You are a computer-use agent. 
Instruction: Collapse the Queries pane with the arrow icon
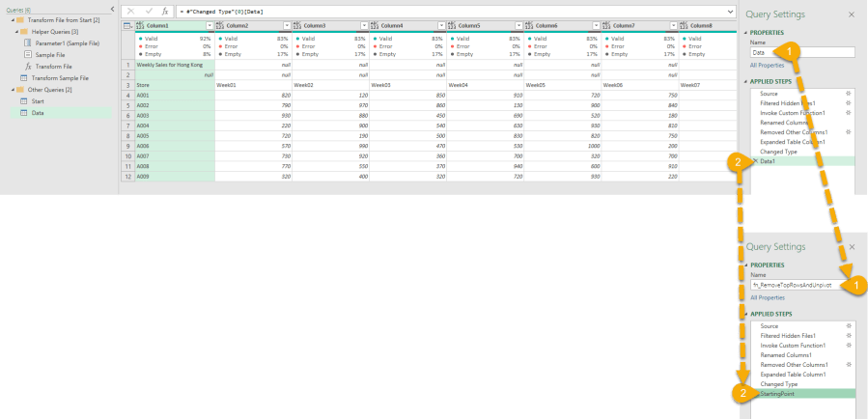tap(112, 9)
